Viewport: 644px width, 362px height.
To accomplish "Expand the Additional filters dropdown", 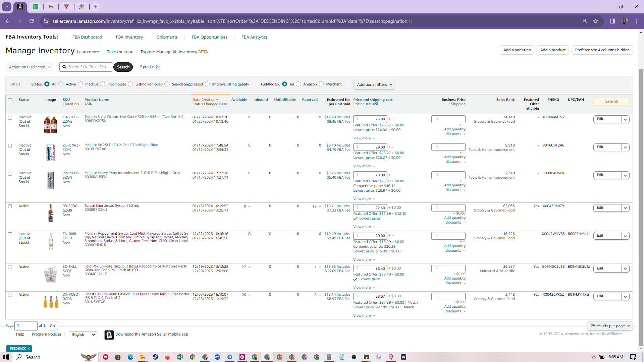I will pyautogui.click(x=374, y=84).
